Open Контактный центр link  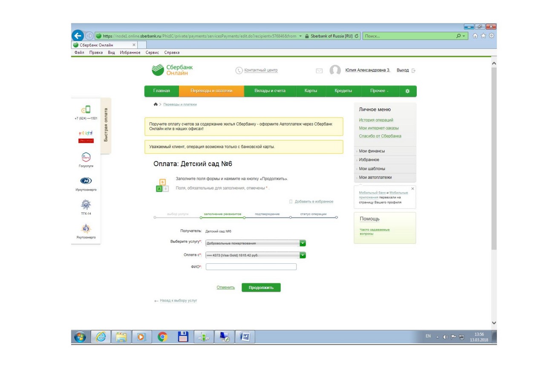point(261,71)
